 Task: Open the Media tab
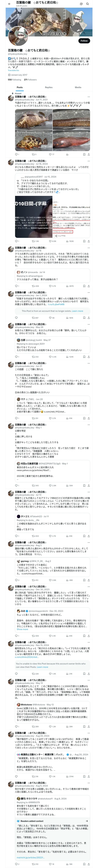[x=78, y=87]
